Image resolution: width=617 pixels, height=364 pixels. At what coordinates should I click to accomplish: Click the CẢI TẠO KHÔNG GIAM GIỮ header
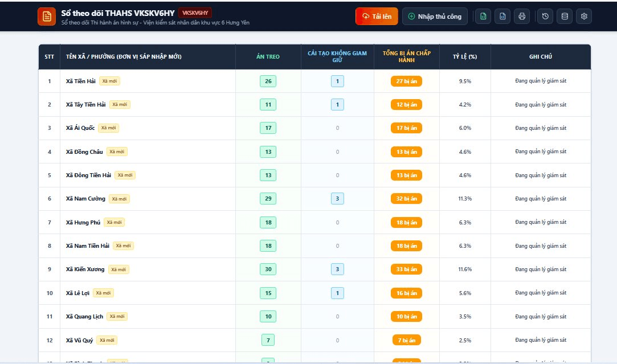337,56
